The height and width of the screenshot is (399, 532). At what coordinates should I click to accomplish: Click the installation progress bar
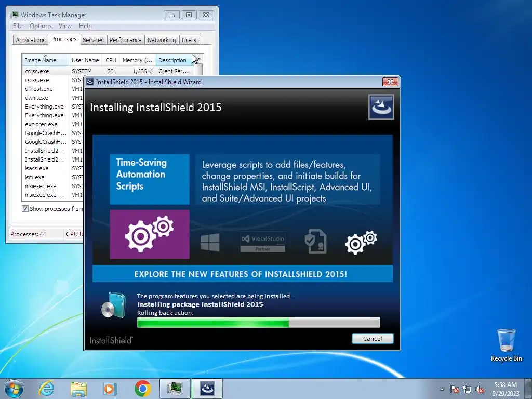(x=259, y=322)
